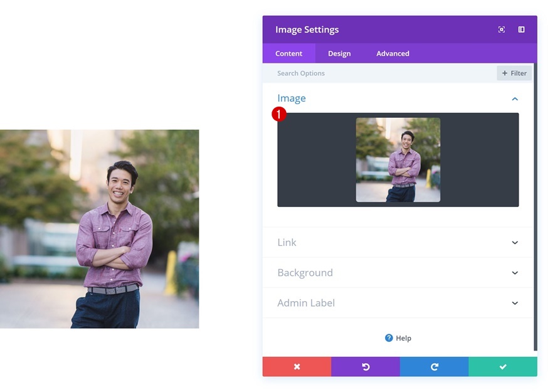Screen dimensions: 552x392
Task: Switch to the Design tab
Action: point(339,53)
